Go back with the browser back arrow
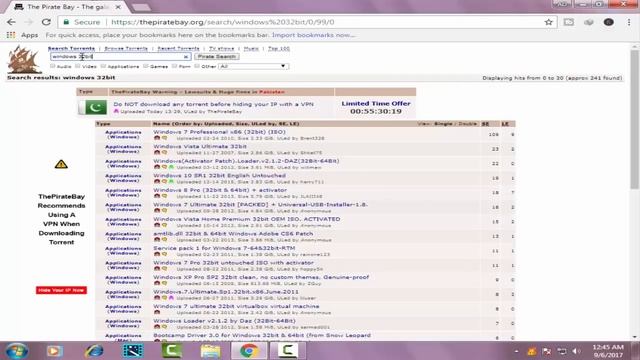 click(x=11, y=22)
